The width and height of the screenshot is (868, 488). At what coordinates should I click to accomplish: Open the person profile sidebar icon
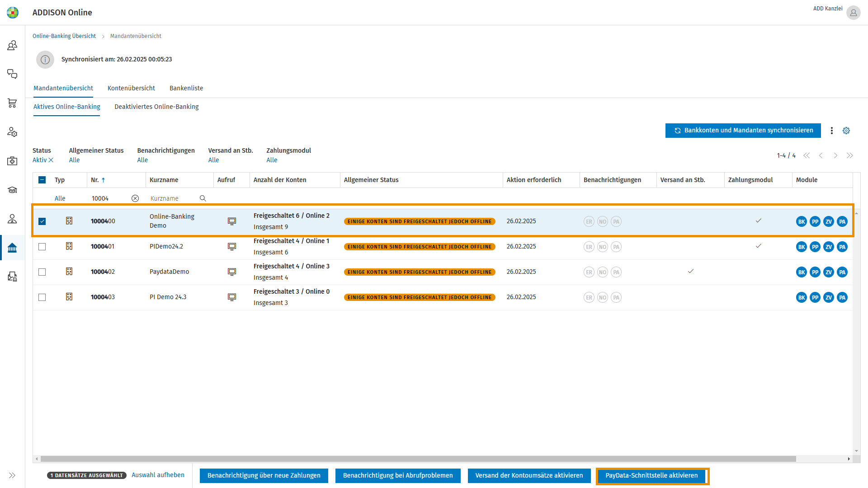pos(12,219)
